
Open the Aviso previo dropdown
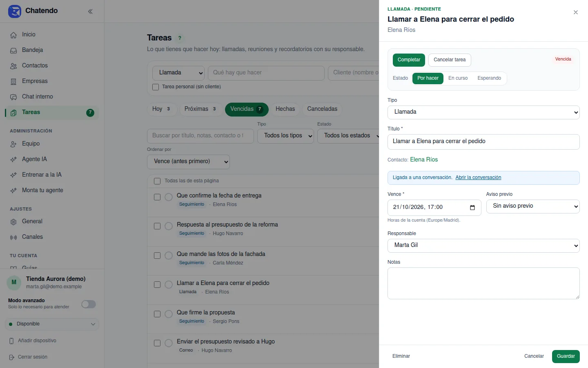tap(533, 206)
